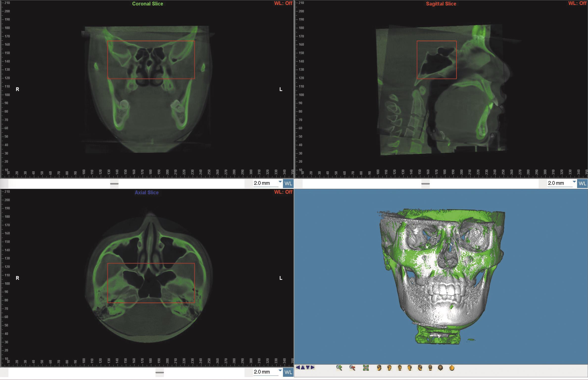Open Coronal slice thickness 2.0 mm dropdown

tap(280, 182)
